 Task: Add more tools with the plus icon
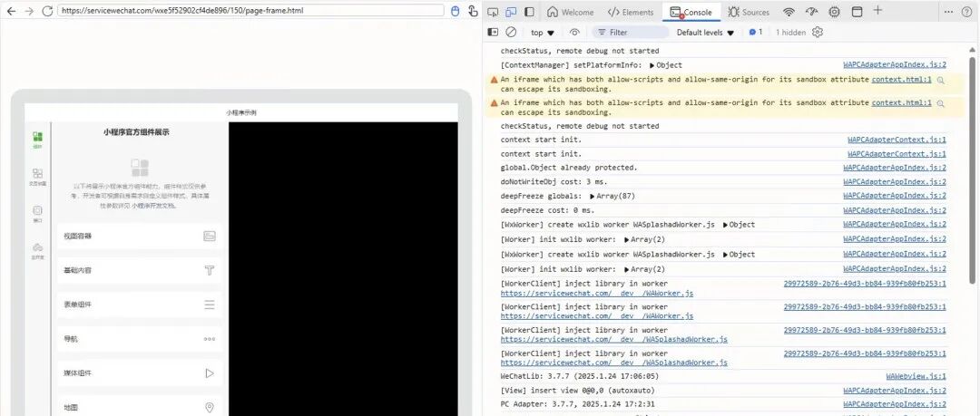pos(878,11)
